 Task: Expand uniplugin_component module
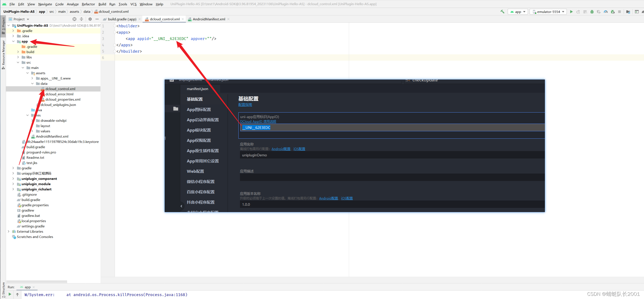tap(13, 179)
